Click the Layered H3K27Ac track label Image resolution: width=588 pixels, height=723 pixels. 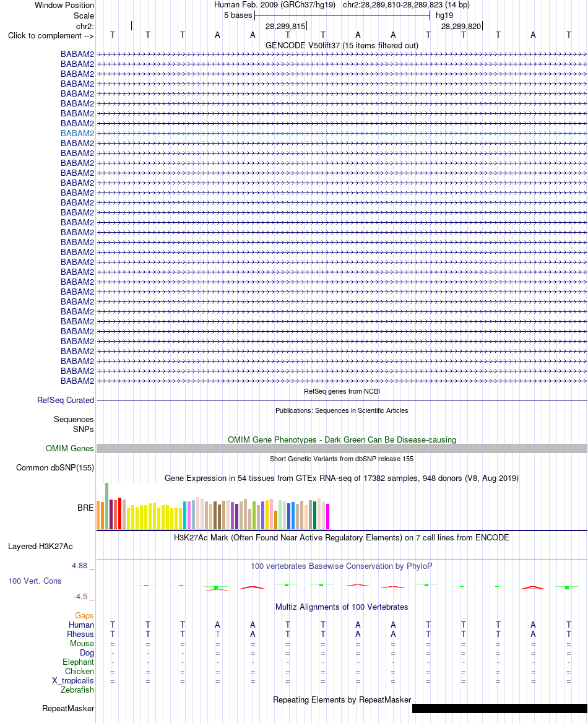[x=40, y=547]
